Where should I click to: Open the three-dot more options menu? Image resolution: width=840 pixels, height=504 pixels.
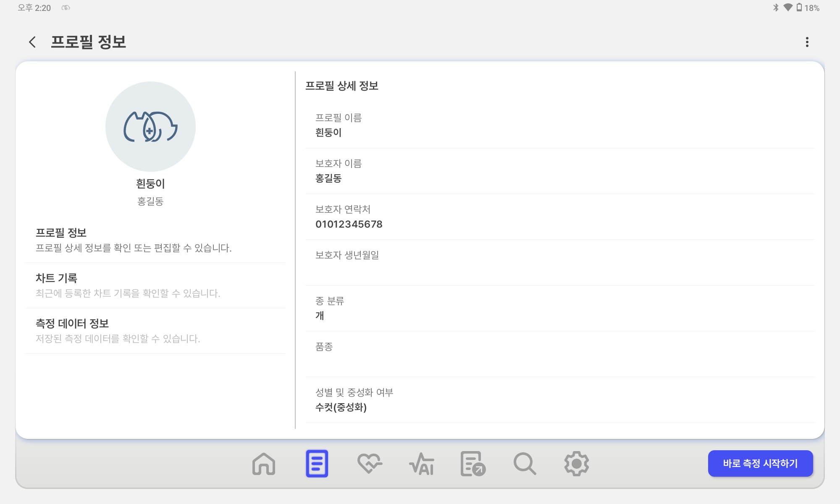[x=807, y=42]
